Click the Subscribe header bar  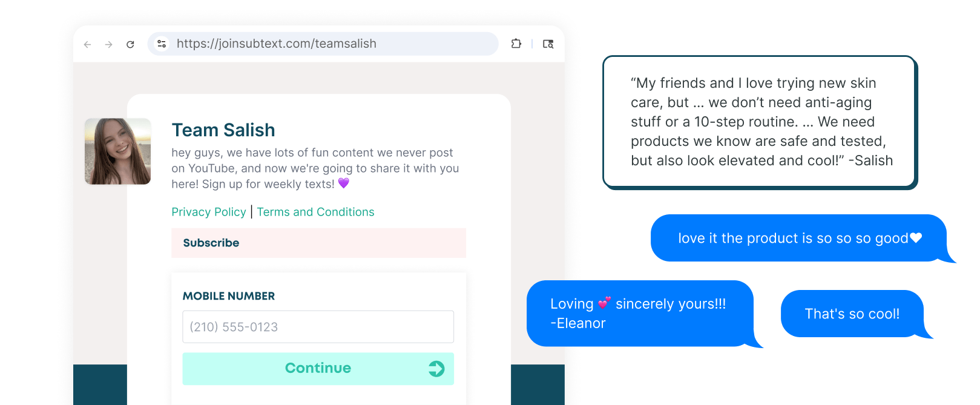click(318, 243)
